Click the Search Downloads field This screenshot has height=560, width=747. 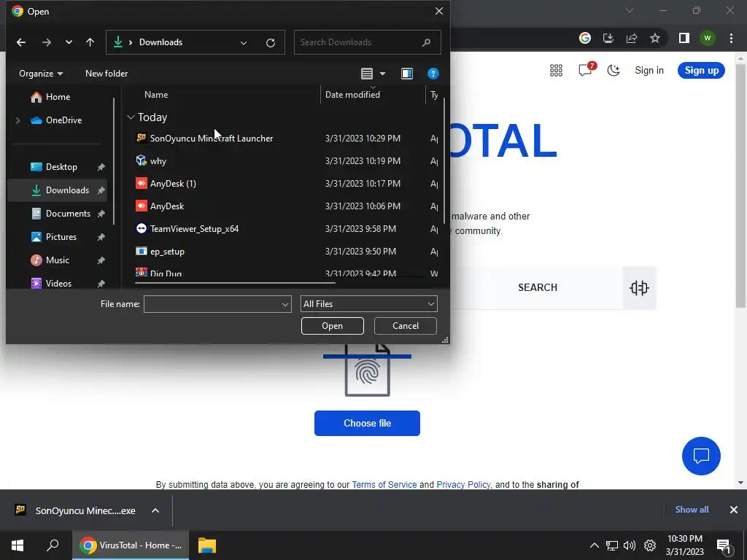368,42
